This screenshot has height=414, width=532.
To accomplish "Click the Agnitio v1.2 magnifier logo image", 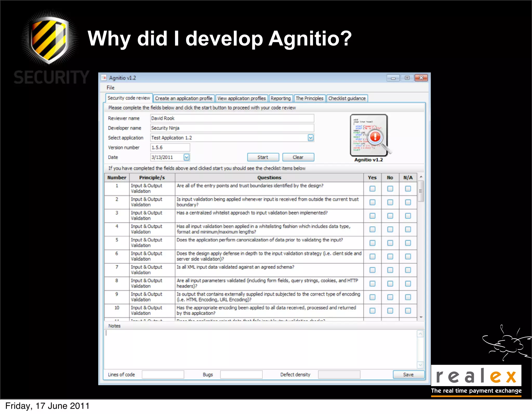I will (x=371, y=135).
